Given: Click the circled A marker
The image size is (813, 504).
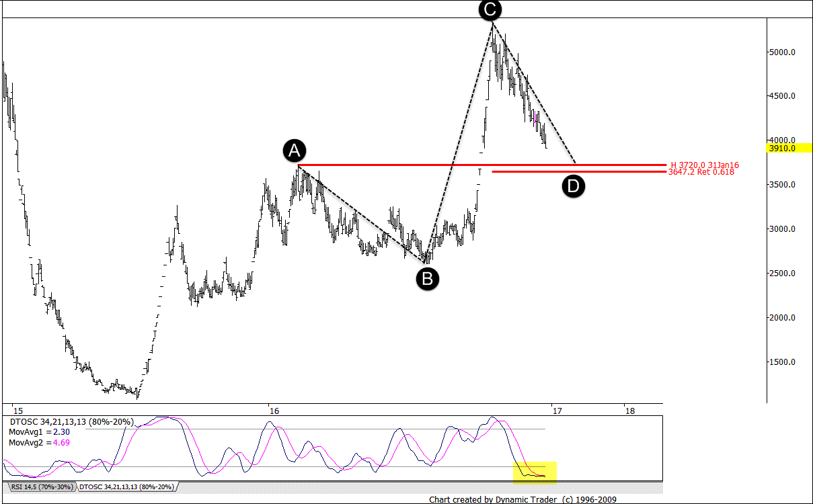Looking at the screenshot, I should (294, 151).
